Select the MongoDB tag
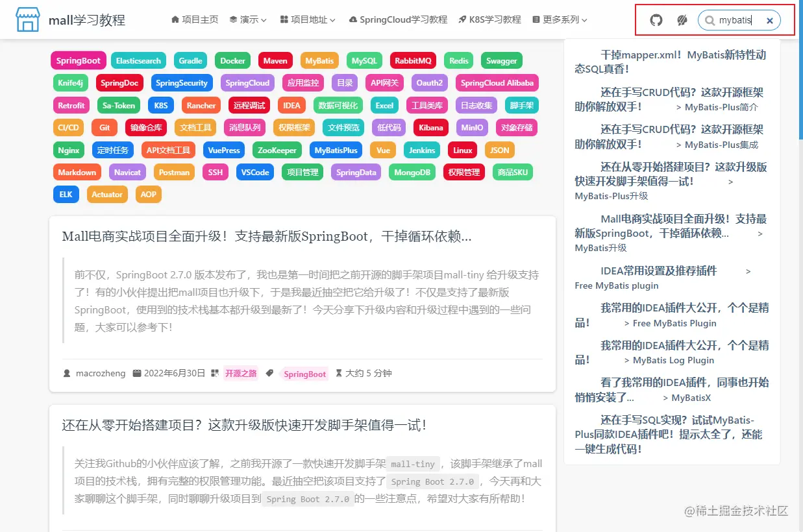 pyautogui.click(x=412, y=172)
